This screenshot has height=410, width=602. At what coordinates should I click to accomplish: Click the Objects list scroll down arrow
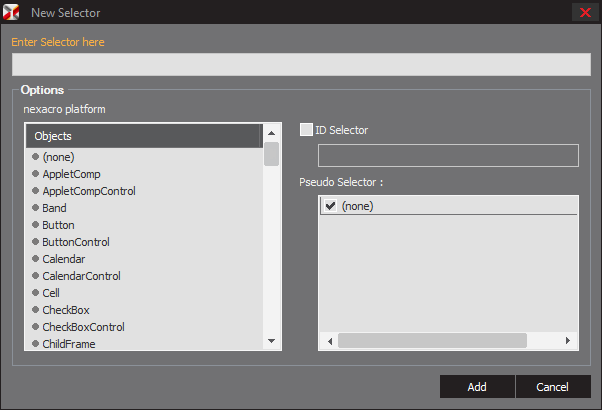[x=271, y=341]
